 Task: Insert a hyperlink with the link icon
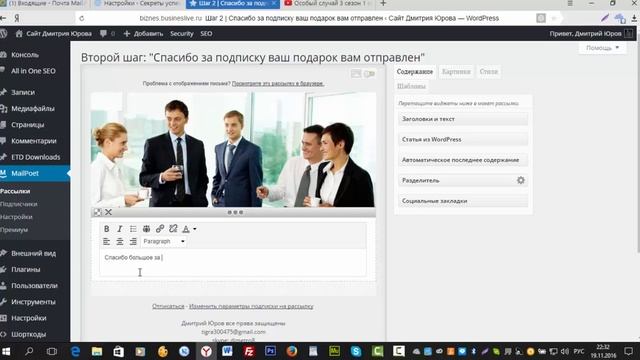(160, 229)
